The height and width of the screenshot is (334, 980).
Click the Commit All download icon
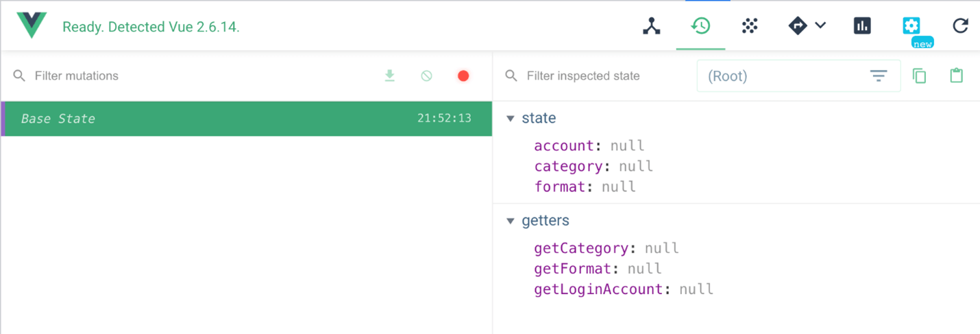click(390, 76)
